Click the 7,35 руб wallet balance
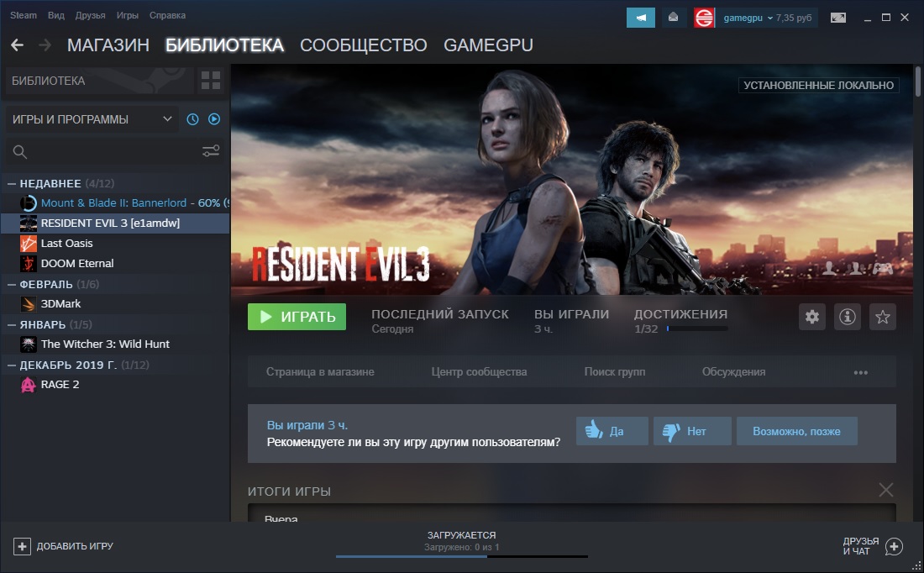This screenshot has width=924, height=573. point(794,18)
